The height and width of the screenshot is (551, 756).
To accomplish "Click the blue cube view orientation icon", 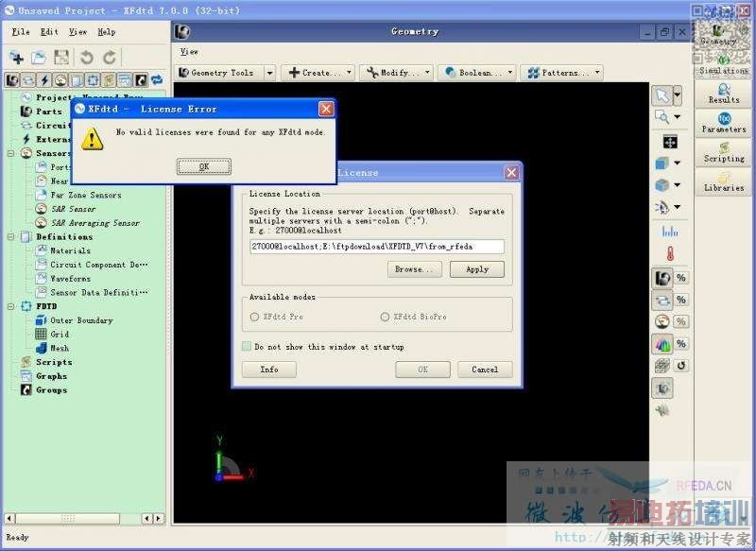I will click(x=662, y=163).
